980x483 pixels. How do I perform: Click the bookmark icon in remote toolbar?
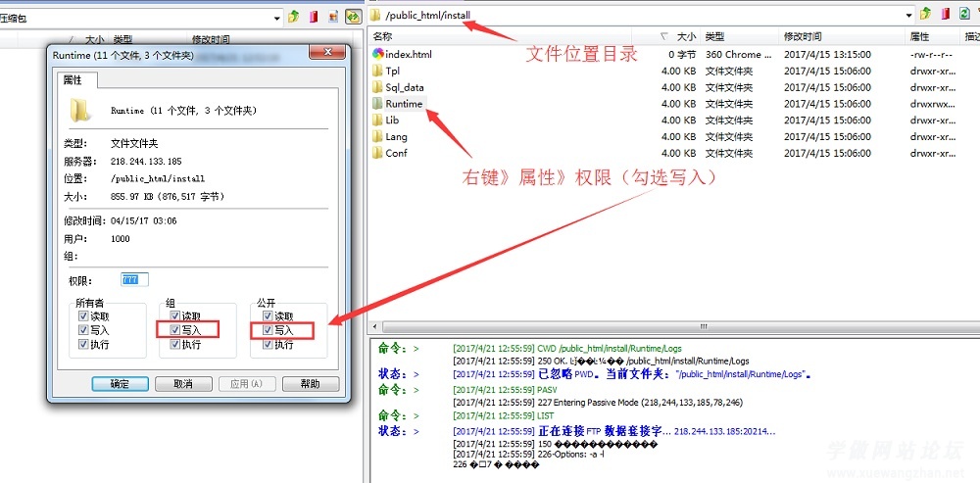(944, 15)
